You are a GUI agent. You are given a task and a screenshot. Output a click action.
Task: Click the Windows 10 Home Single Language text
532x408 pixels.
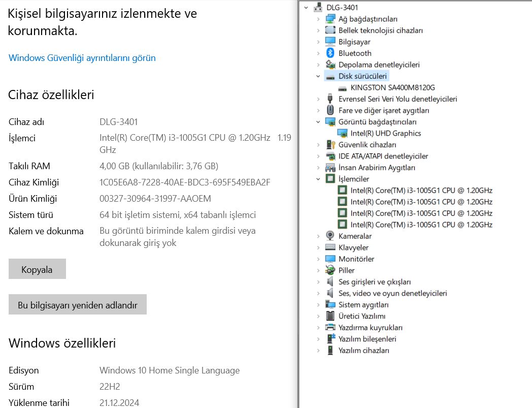point(170,370)
